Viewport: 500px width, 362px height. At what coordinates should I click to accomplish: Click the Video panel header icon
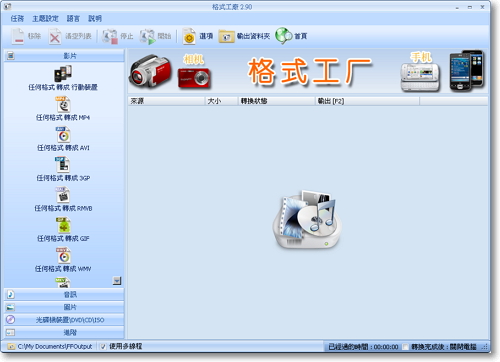pos(11,56)
